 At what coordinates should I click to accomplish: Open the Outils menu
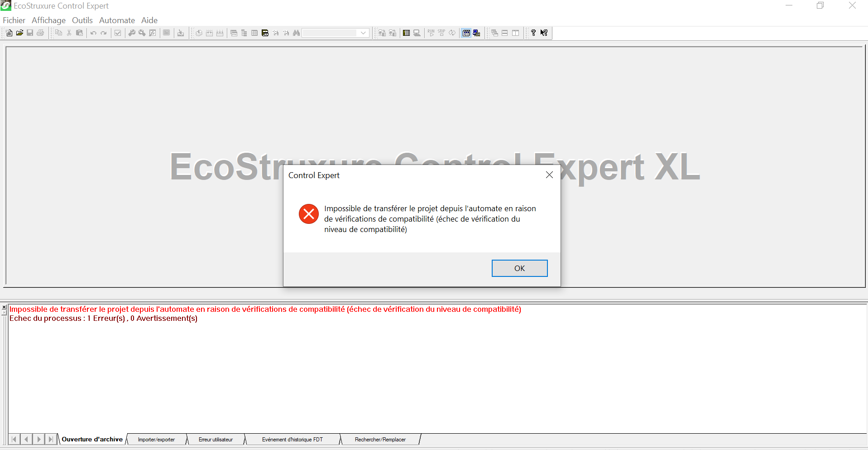pyautogui.click(x=82, y=20)
